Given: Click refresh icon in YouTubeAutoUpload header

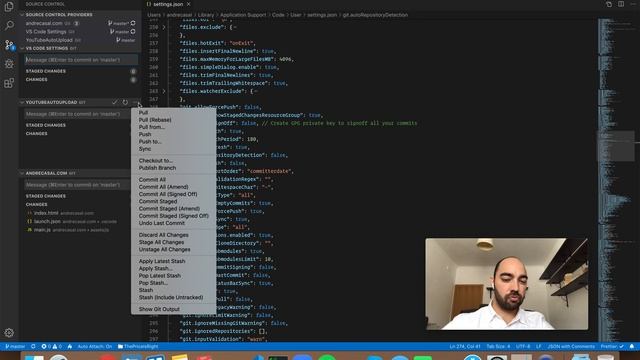Looking at the screenshot, I should 125,102.
